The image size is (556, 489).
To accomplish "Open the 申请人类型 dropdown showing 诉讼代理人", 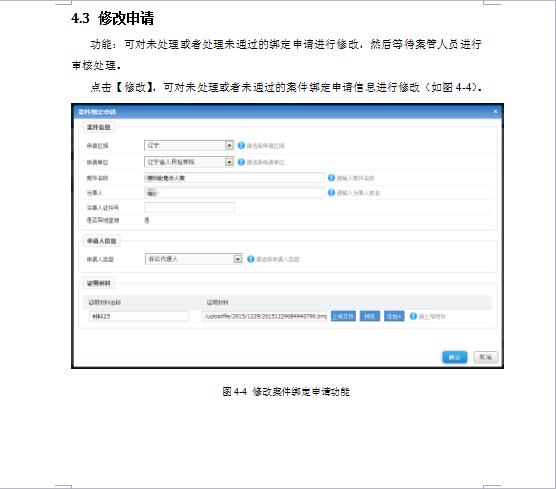I will point(194,259).
